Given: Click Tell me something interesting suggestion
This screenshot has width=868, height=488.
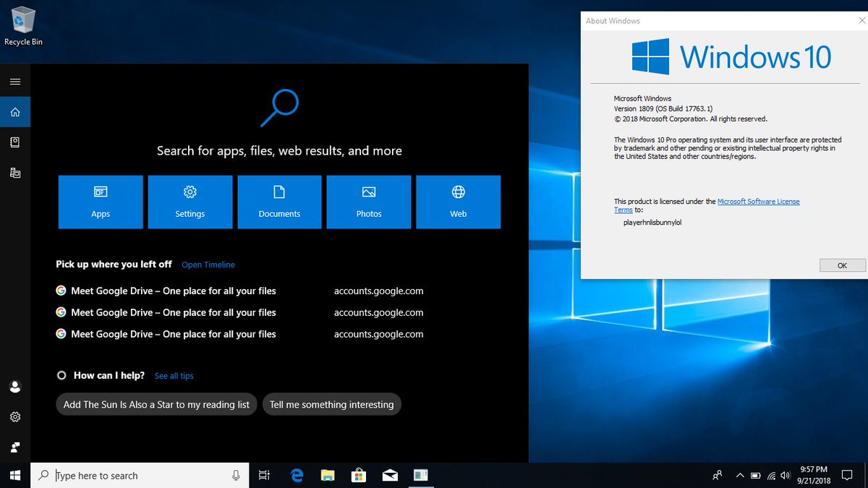Looking at the screenshot, I should pos(332,404).
